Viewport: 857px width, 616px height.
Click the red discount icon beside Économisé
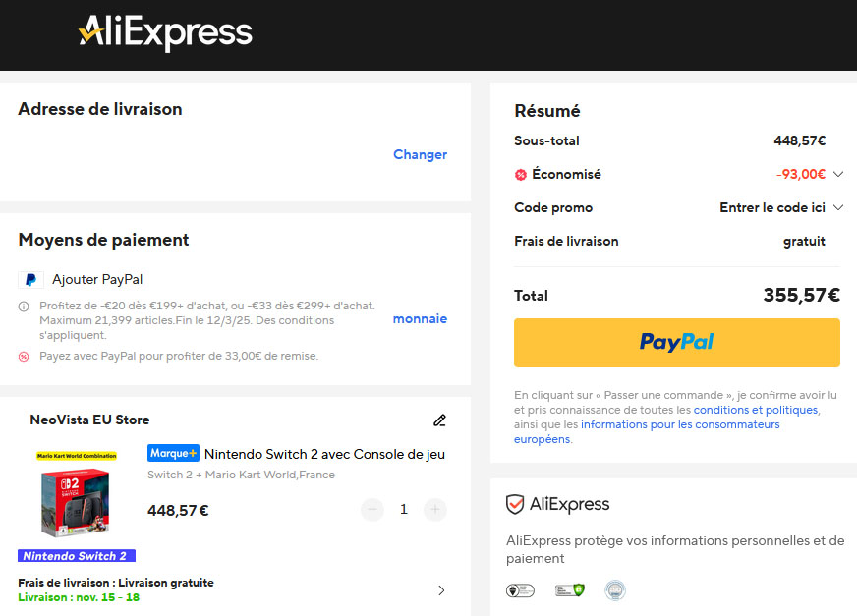pos(521,175)
